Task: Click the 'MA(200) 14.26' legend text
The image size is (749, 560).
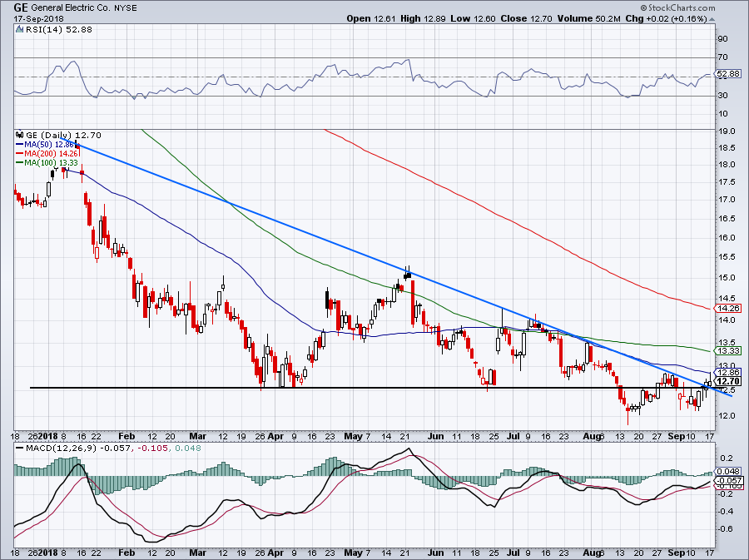Action: coord(51,154)
